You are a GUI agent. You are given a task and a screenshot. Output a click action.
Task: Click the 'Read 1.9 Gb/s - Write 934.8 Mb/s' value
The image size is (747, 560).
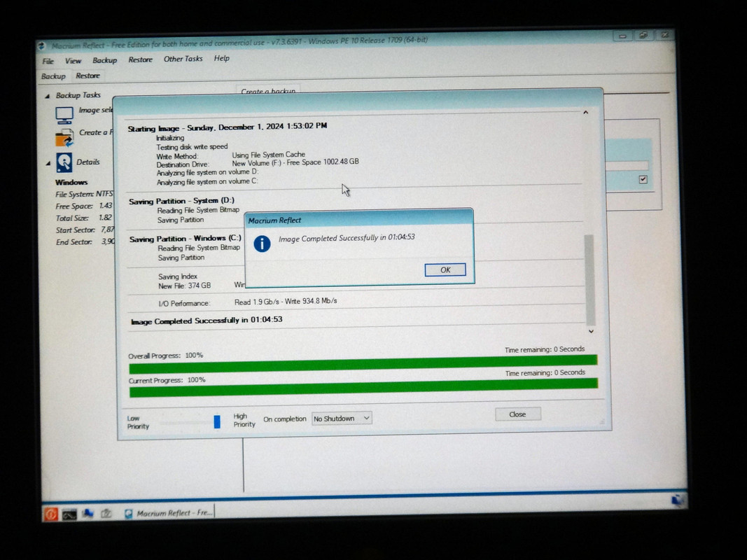click(x=286, y=302)
